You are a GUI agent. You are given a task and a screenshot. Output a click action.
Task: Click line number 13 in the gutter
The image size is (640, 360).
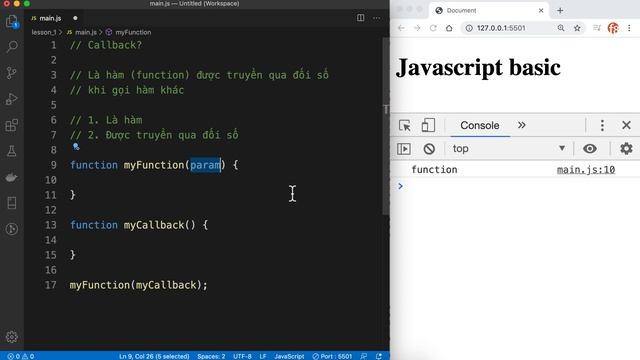coord(51,225)
